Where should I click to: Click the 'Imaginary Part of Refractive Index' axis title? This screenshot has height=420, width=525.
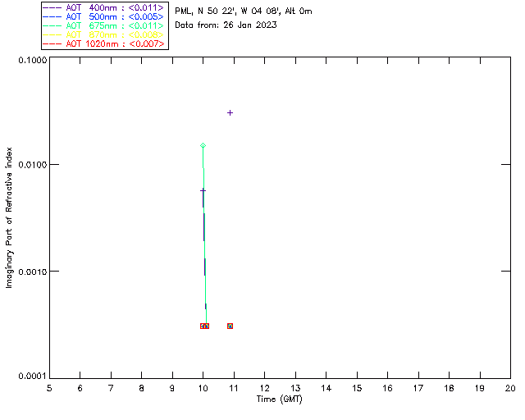click(x=9, y=217)
